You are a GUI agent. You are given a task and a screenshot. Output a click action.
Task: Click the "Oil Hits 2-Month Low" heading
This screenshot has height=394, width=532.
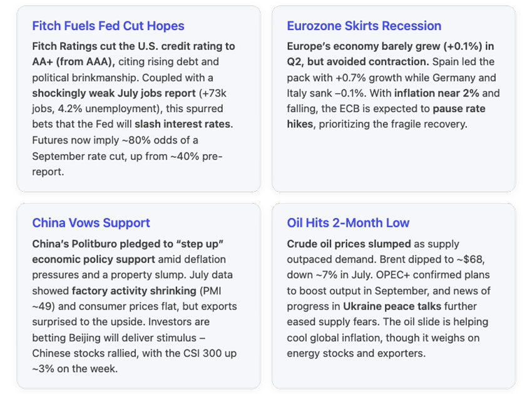point(348,223)
